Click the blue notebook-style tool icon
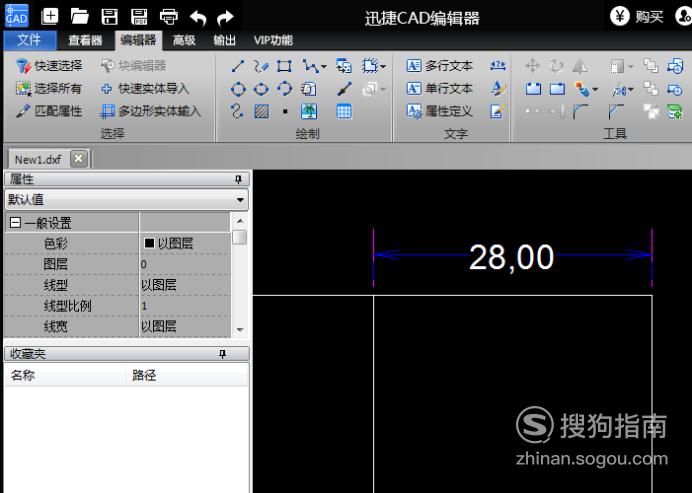The image size is (692, 493). 534,89
